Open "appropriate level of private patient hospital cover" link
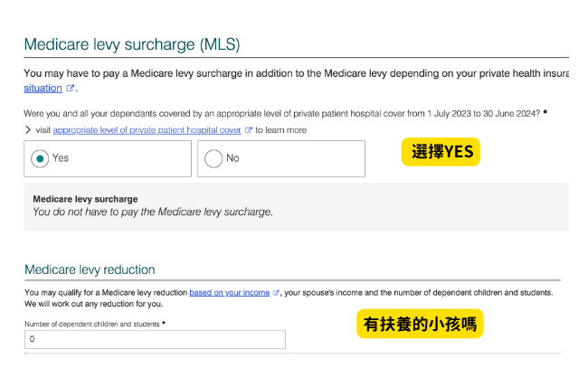 tap(147, 130)
